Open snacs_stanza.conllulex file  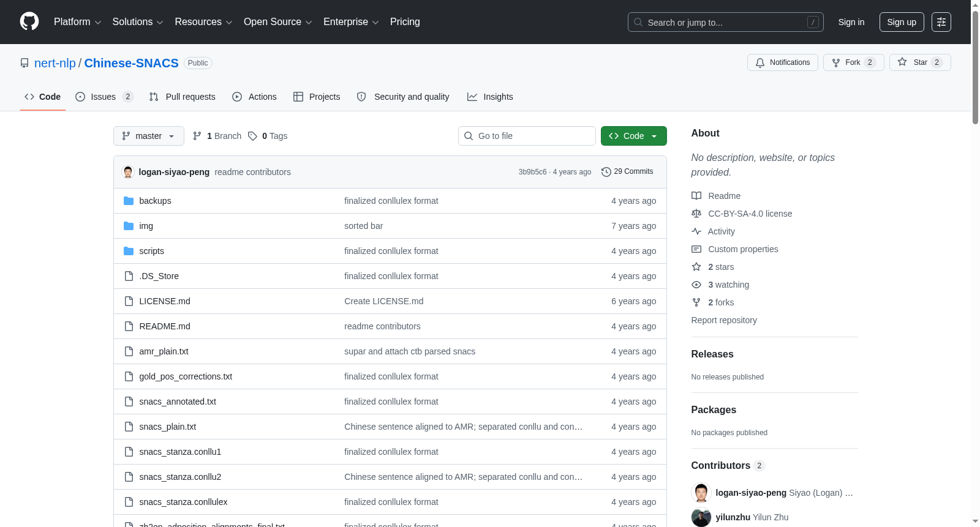(x=183, y=502)
